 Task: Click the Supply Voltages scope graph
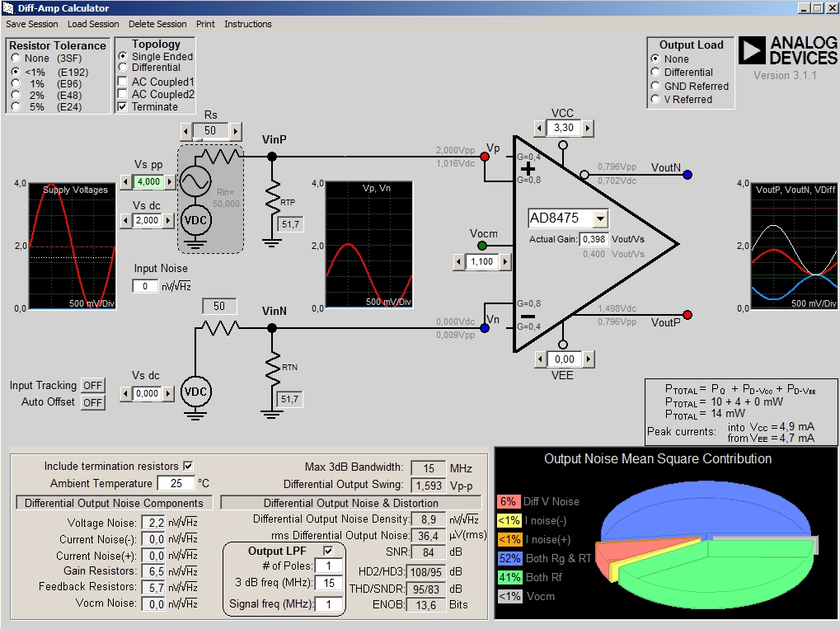[x=73, y=246]
